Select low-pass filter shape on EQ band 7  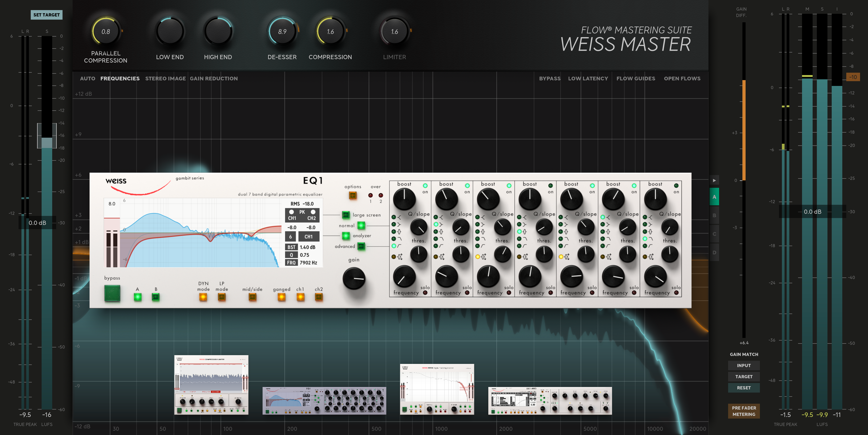point(645,239)
